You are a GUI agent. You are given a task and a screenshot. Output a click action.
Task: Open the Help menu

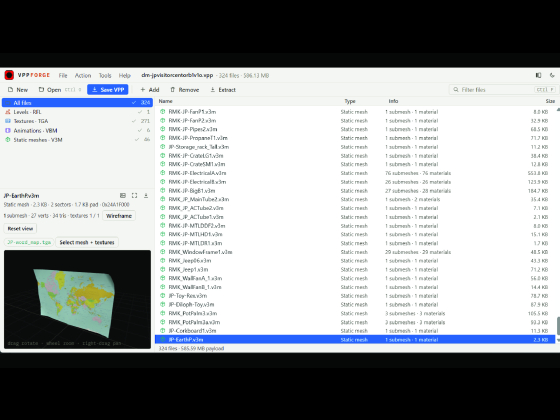pyautogui.click(x=125, y=75)
